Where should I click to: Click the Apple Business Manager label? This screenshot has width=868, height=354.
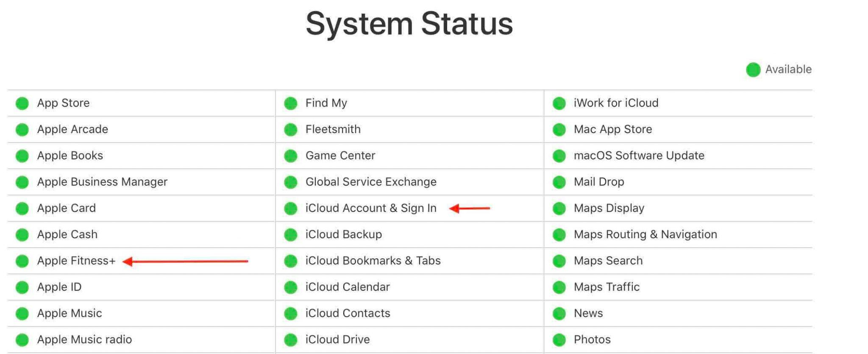(102, 182)
